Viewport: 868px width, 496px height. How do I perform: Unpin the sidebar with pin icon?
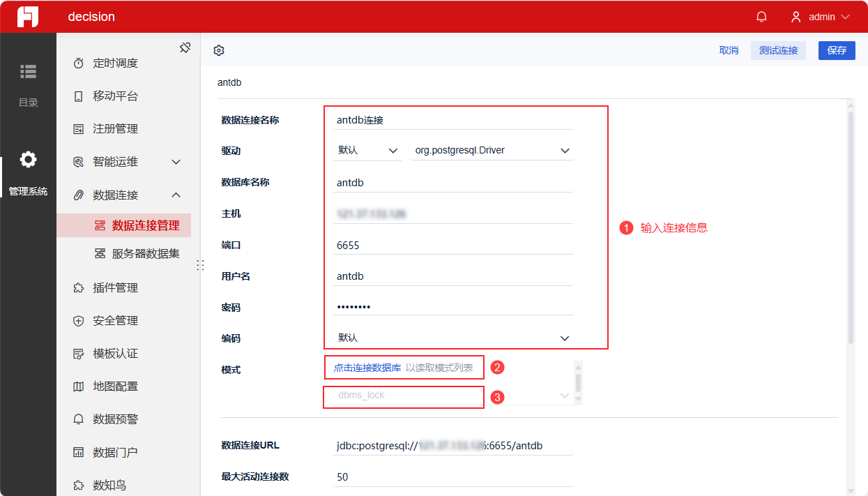pyautogui.click(x=185, y=47)
